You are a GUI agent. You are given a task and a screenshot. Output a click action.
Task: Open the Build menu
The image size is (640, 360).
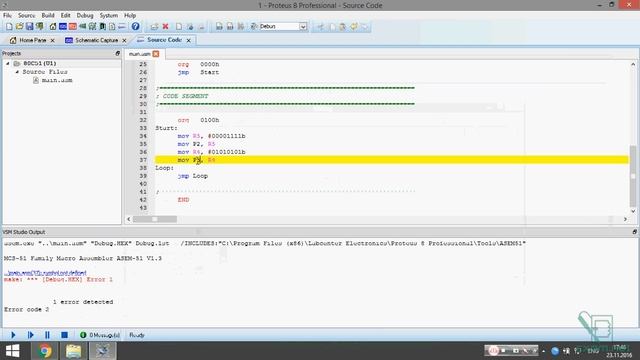point(48,16)
